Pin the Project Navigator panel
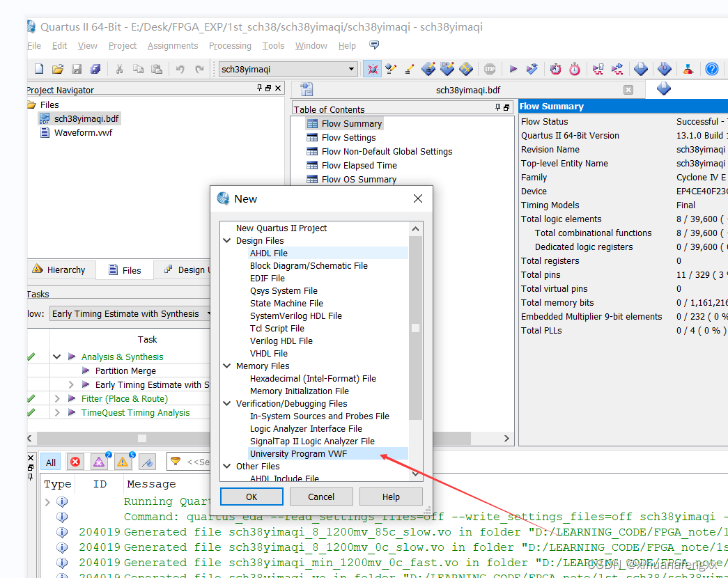 tap(259, 88)
